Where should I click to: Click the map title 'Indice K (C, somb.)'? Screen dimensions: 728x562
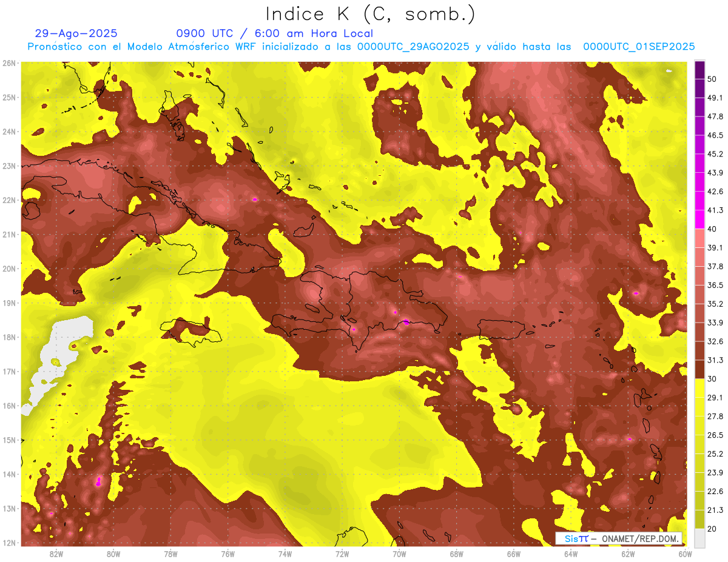tap(370, 15)
